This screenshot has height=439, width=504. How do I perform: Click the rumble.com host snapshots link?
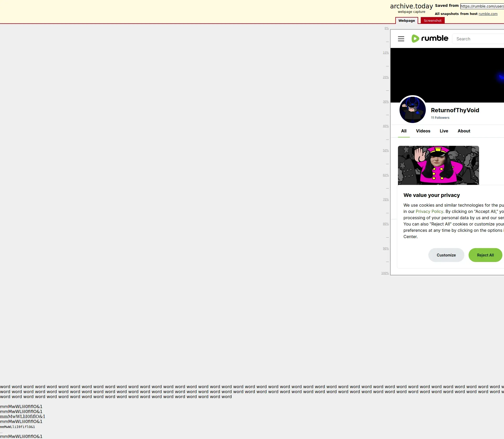point(488,14)
